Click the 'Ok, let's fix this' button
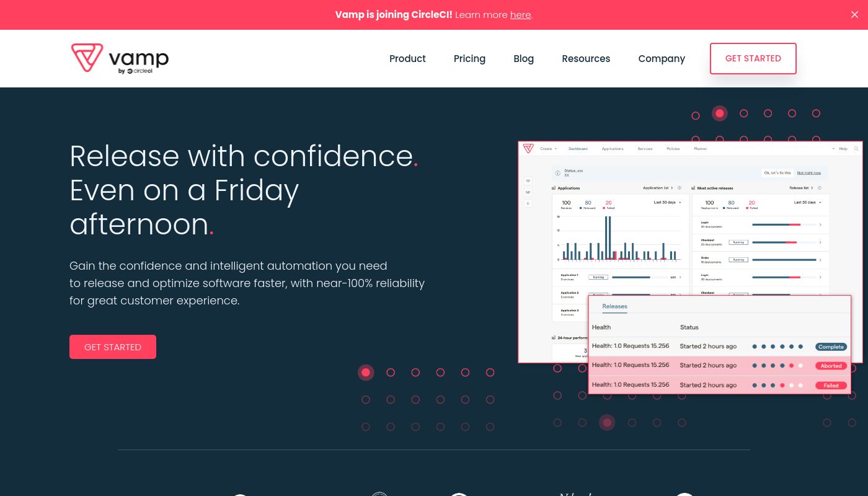868x496 pixels. (777, 173)
